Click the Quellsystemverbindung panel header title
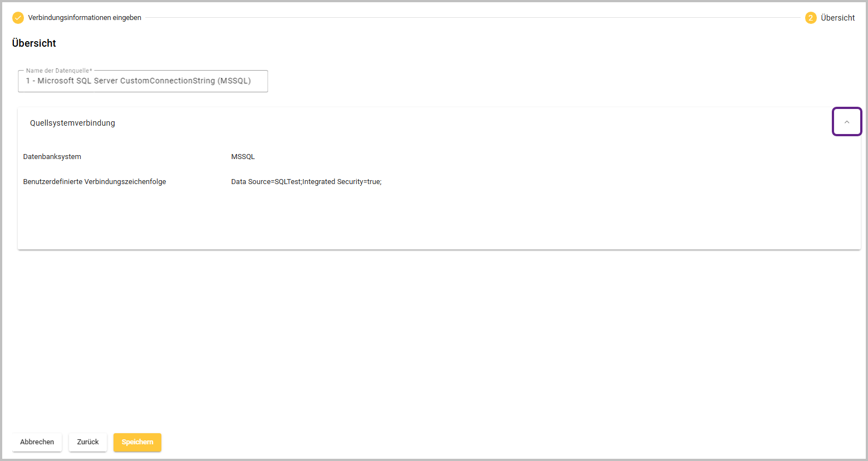This screenshot has height=461, width=868. [72, 123]
